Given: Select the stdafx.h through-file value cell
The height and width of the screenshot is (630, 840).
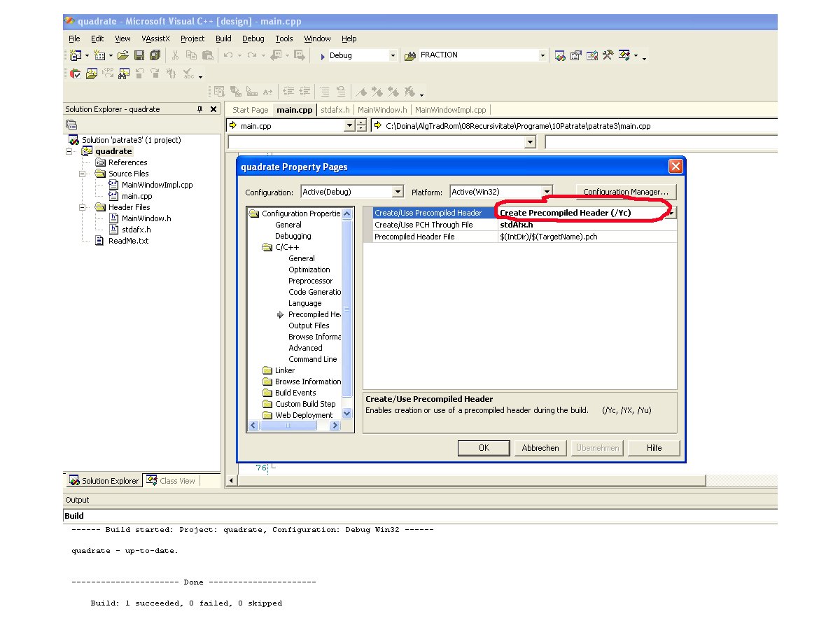Looking at the screenshot, I should click(587, 225).
